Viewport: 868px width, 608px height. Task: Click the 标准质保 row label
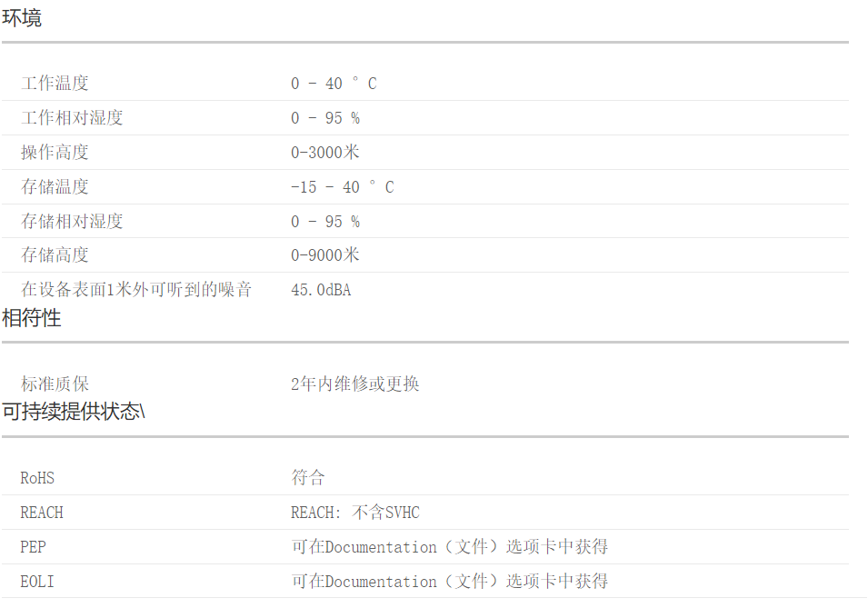click(x=55, y=384)
